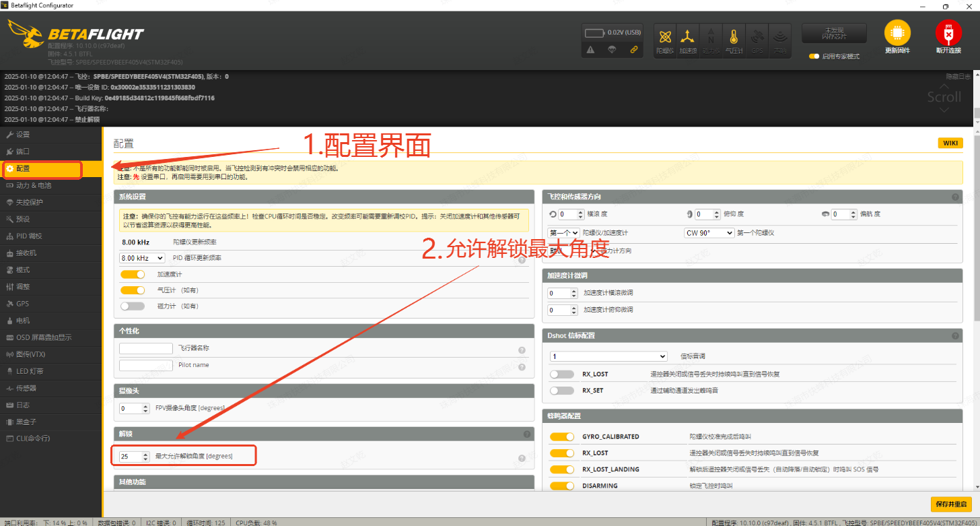Open help next to PID loop frequency

point(522,259)
